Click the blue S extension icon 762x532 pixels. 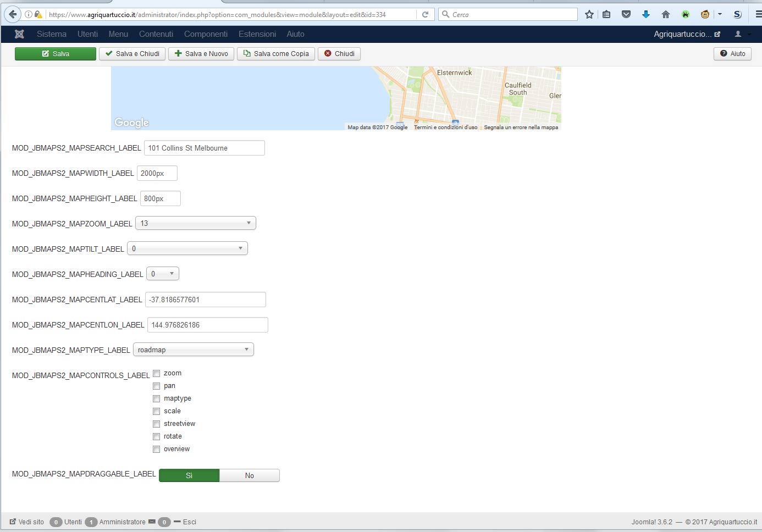point(738,14)
